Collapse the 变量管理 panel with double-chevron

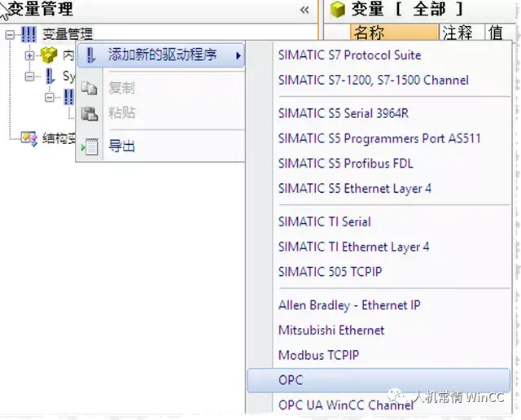coord(304,10)
